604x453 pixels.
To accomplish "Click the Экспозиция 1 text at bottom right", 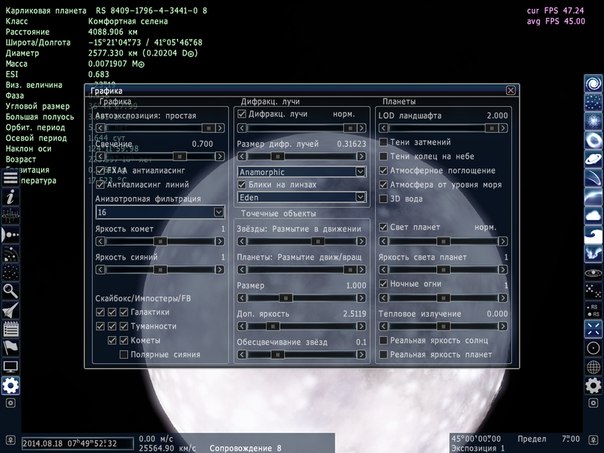I will coord(478,448).
